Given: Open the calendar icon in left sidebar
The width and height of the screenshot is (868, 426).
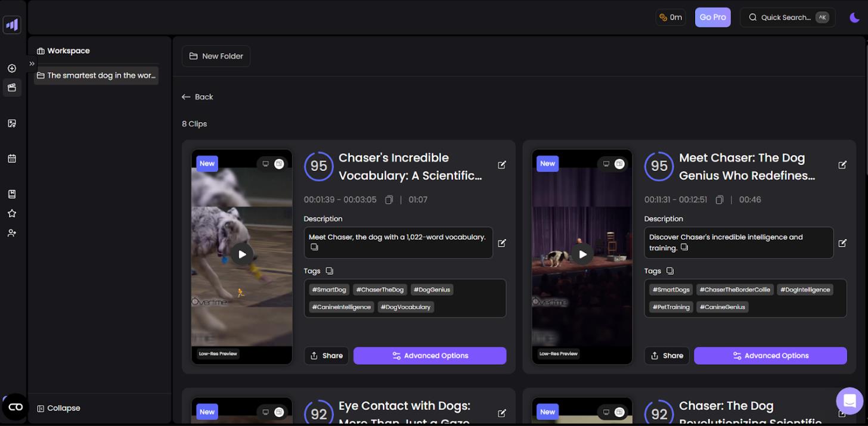Looking at the screenshot, I should 12,158.
